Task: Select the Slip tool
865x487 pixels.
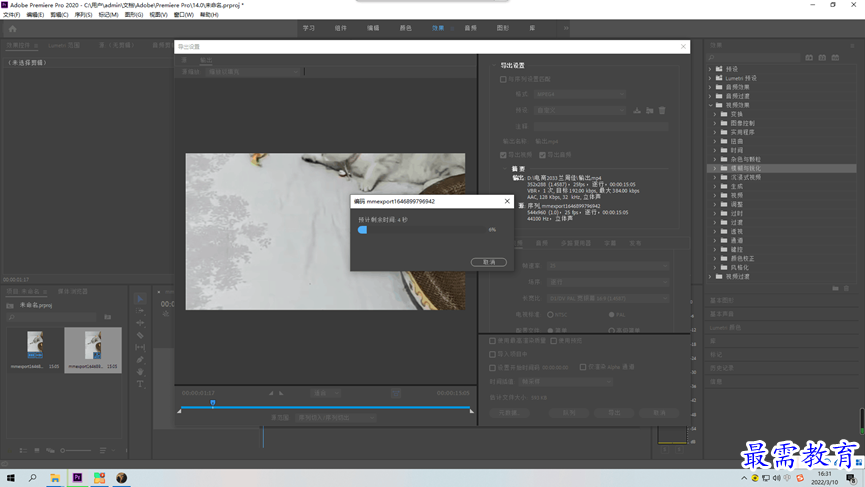Action: click(x=140, y=347)
